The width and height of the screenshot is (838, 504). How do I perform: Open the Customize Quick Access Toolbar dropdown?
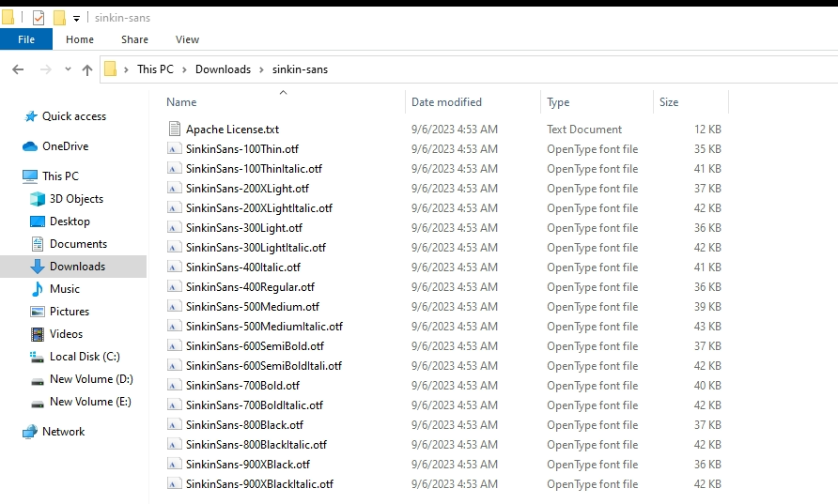click(x=76, y=19)
